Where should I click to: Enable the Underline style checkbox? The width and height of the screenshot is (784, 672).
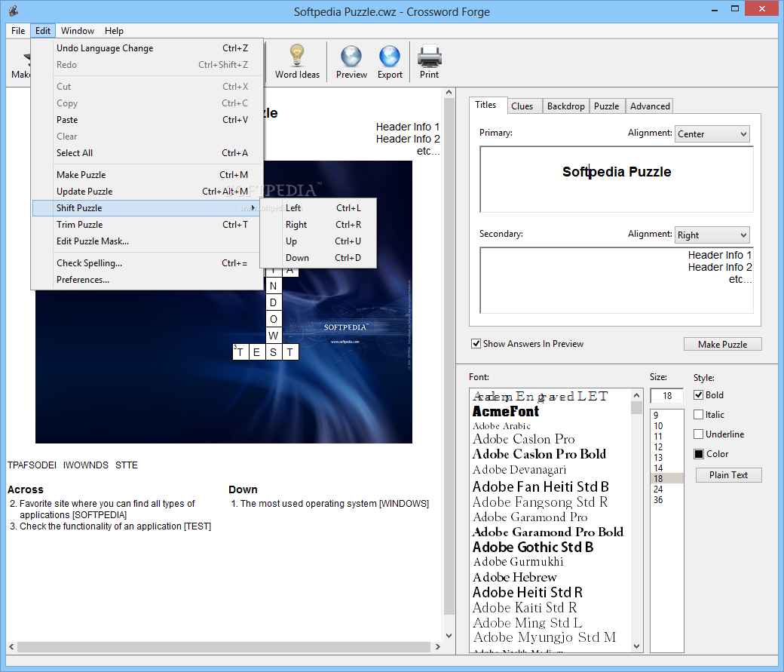point(699,434)
